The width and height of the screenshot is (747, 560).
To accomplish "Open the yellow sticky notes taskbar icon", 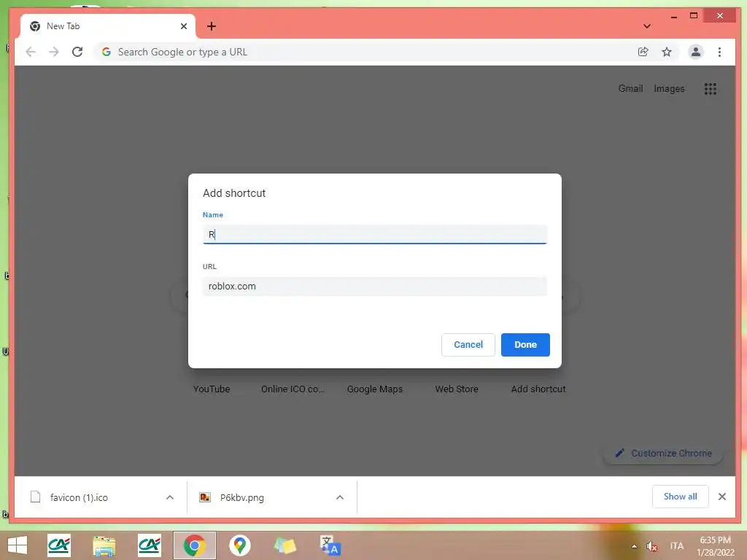I will point(285,545).
